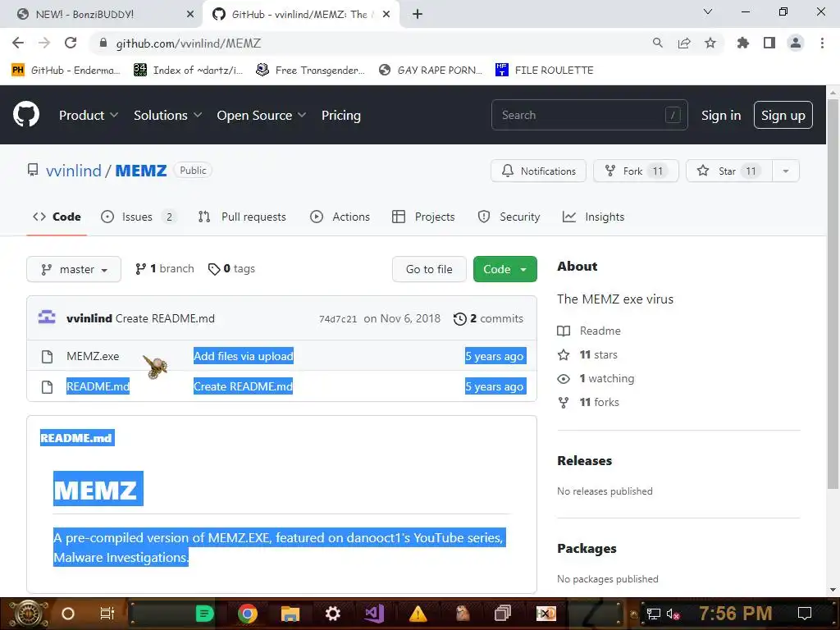View the 0 tags link

(231, 268)
